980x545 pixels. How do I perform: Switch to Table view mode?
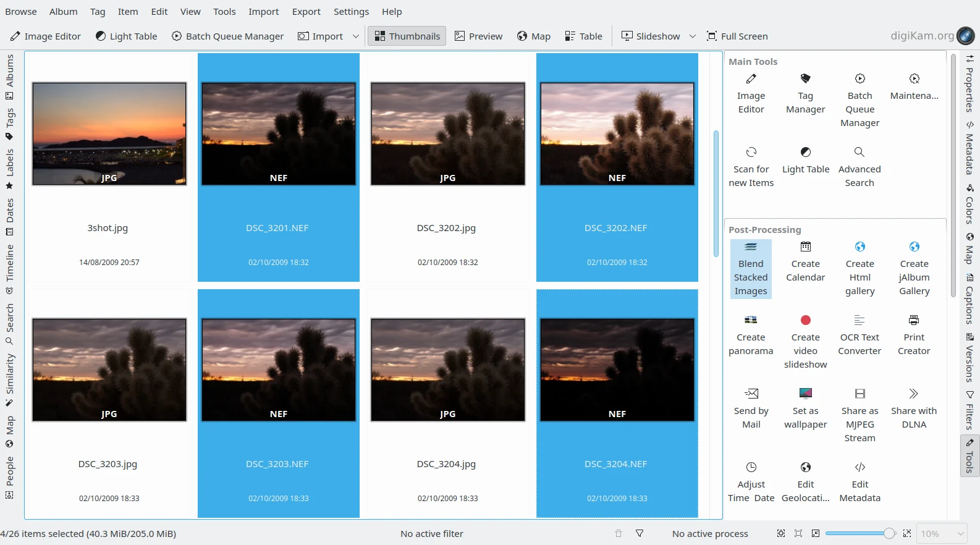[x=583, y=36]
